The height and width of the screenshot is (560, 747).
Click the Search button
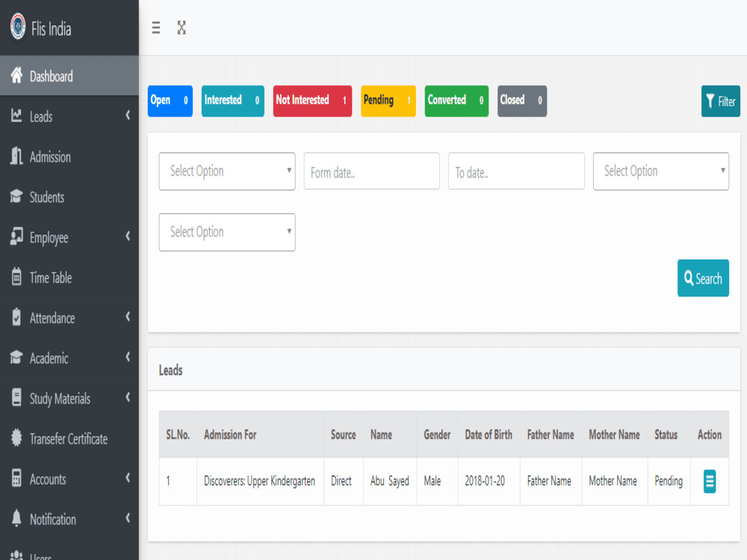tap(703, 278)
